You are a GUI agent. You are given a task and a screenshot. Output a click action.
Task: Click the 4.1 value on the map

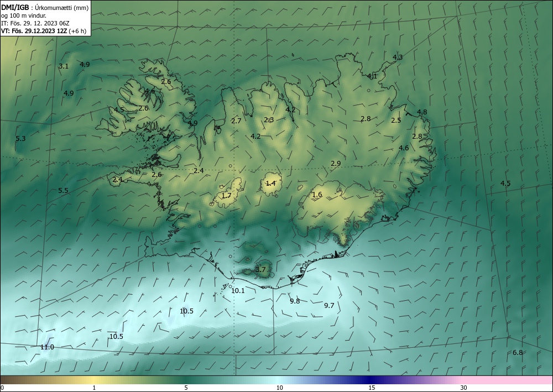372,76
